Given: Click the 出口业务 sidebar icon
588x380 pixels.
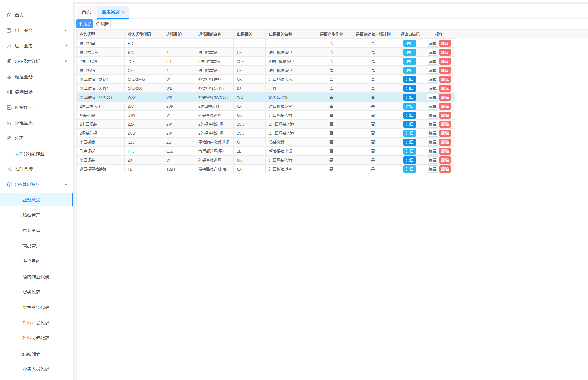Looking at the screenshot, I should (9, 30).
